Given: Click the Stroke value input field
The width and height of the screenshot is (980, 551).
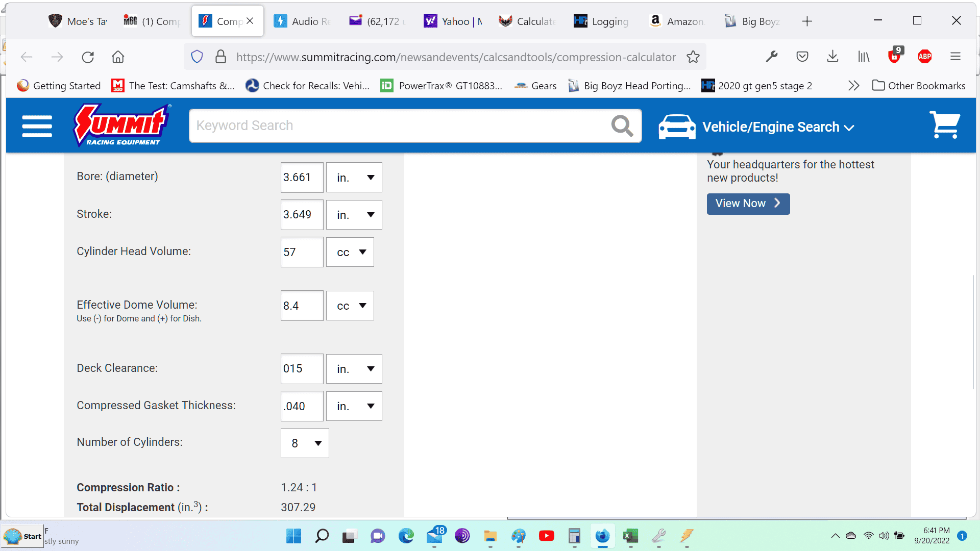Looking at the screenshot, I should [302, 215].
